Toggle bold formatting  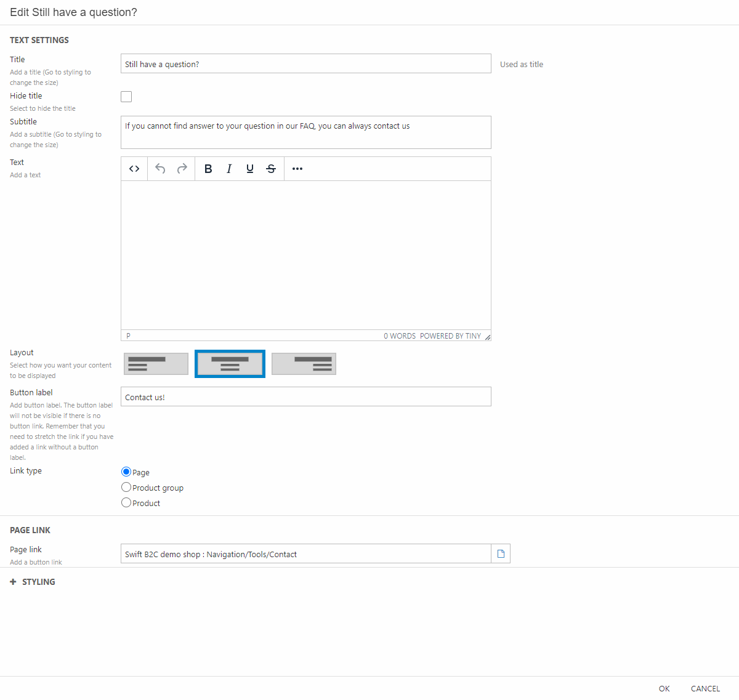[x=208, y=169]
